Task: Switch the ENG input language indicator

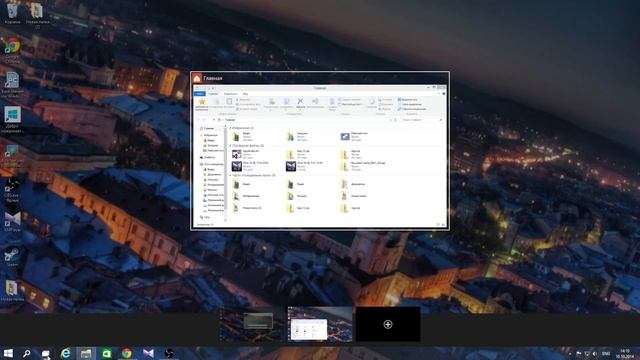Action: (606, 353)
